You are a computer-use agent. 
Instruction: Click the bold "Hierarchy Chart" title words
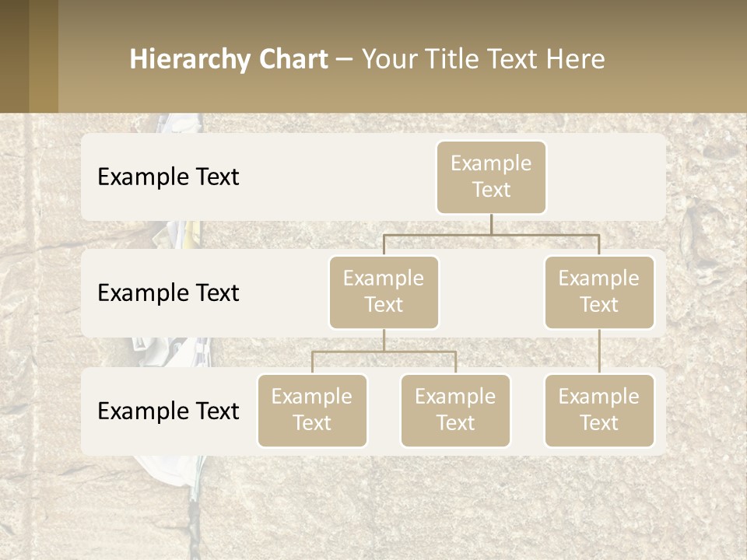tap(229, 59)
